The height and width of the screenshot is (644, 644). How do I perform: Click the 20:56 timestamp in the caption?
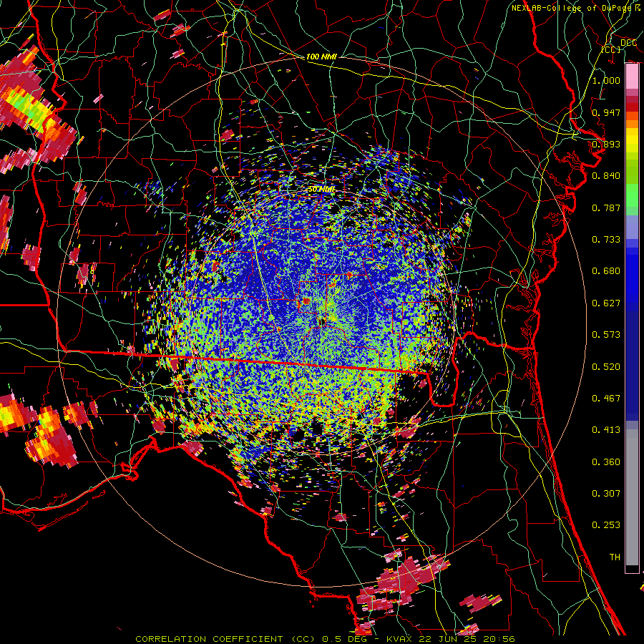[x=500, y=639]
